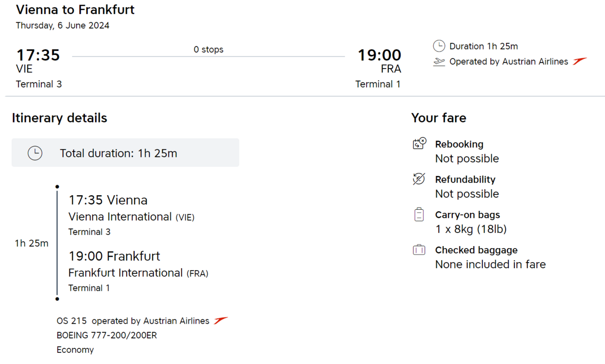Click the 0 stops label
The width and height of the screenshot is (605, 364).
(208, 49)
